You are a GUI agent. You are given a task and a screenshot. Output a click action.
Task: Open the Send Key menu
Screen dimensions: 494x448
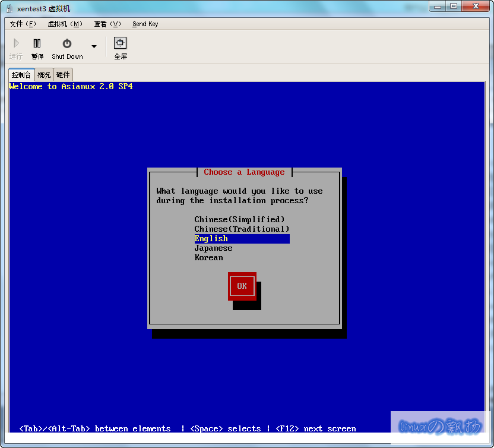coord(145,24)
